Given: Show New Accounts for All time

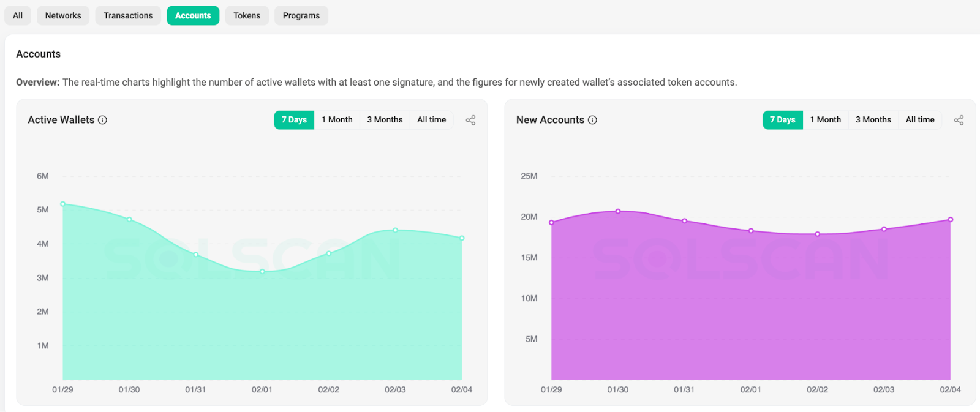Looking at the screenshot, I should click(x=920, y=120).
